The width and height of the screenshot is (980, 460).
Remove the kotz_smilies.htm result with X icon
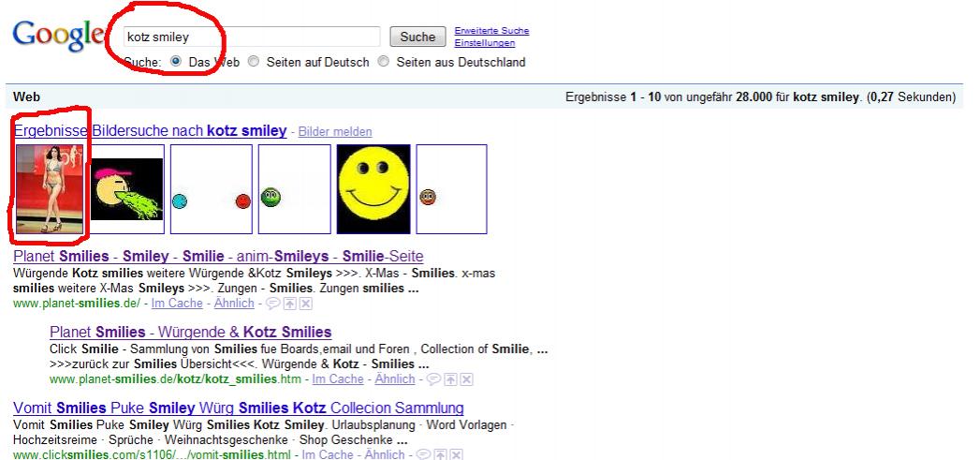(466, 379)
